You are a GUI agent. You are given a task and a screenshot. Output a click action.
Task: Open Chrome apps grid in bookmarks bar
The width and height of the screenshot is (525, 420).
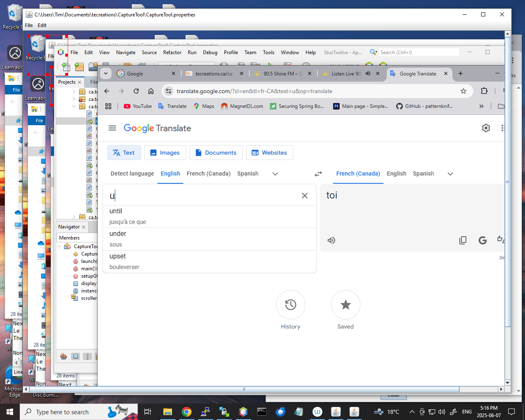(x=108, y=106)
